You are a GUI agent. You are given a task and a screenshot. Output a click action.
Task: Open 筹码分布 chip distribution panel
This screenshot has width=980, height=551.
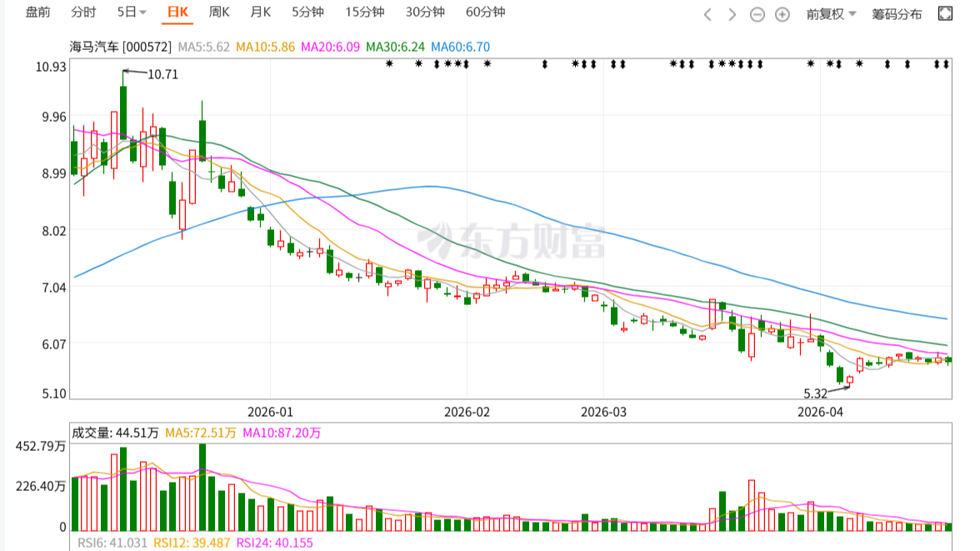click(x=897, y=13)
